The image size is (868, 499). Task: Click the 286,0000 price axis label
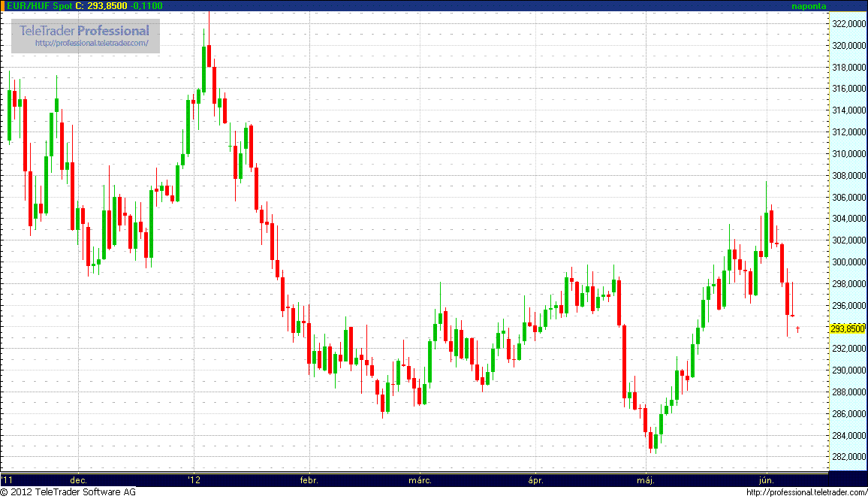848,414
